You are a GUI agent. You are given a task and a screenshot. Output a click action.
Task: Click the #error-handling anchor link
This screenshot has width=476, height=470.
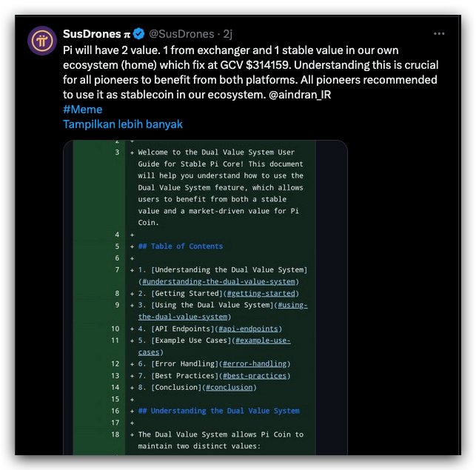pos(255,363)
